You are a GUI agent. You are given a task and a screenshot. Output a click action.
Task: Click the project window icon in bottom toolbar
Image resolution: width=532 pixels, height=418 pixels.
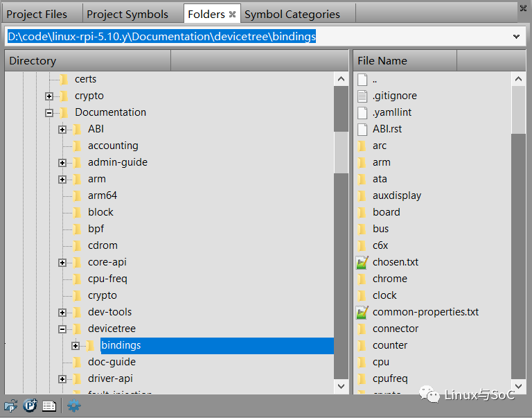[x=10, y=406]
